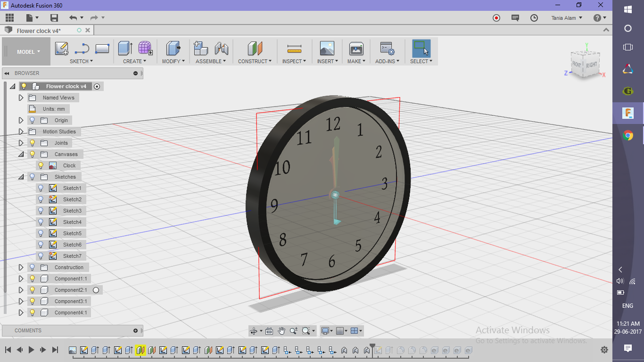Click the Flower clock v4 tab
Viewport: 644px width, 362px height.
tap(39, 31)
